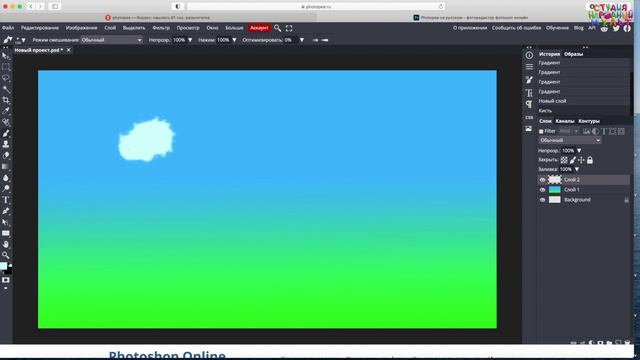Toggle fullscreen icon in menu bar
This screenshot has height=360, width=640.
[289, 28]
